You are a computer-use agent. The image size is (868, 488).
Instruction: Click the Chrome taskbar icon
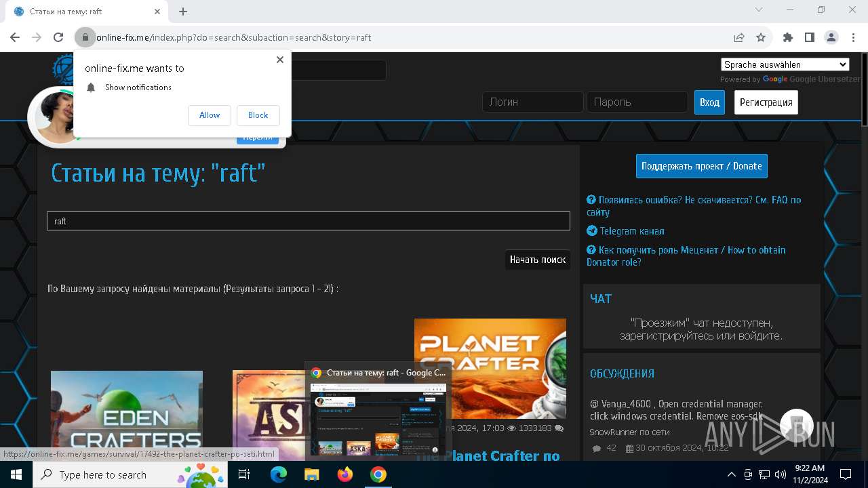tap(378, 474)
